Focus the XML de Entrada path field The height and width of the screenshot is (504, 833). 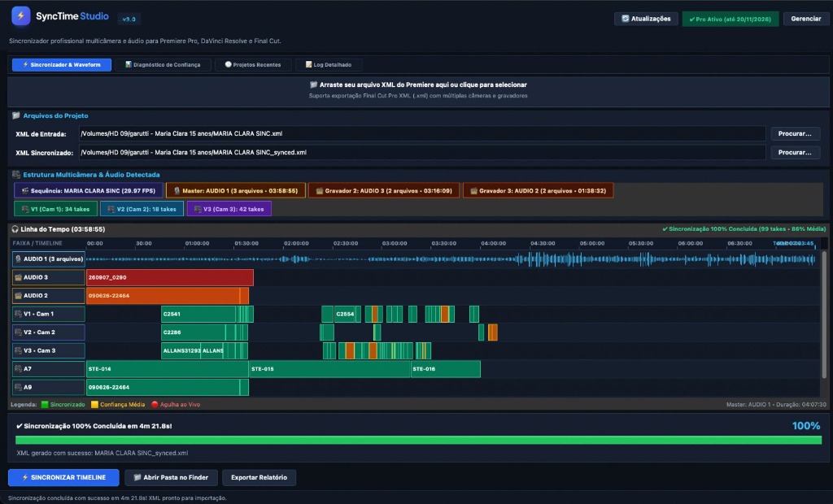pos(422,134)
